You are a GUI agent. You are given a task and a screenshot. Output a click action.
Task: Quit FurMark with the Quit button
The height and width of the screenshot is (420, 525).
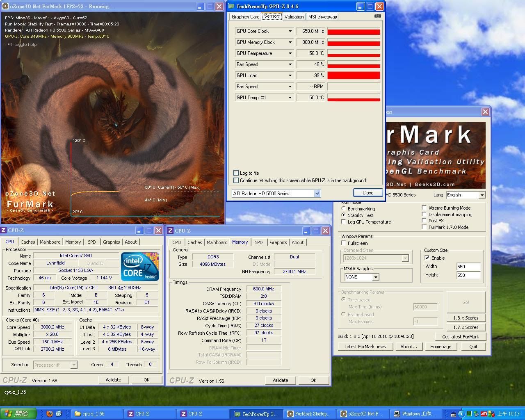point(473,347)
